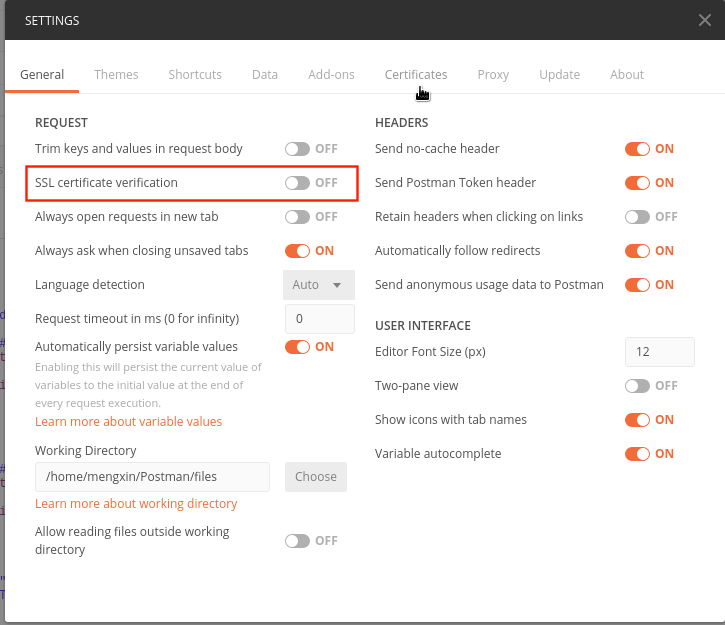The width and height of the screenshot is (725, 625).
Task: Focus the Editor Font Size field
Action: click(x=659, y=352)
